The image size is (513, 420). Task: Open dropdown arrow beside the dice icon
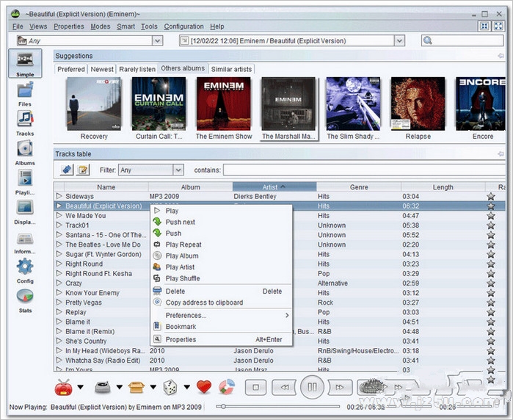click(x=187, y=387)
